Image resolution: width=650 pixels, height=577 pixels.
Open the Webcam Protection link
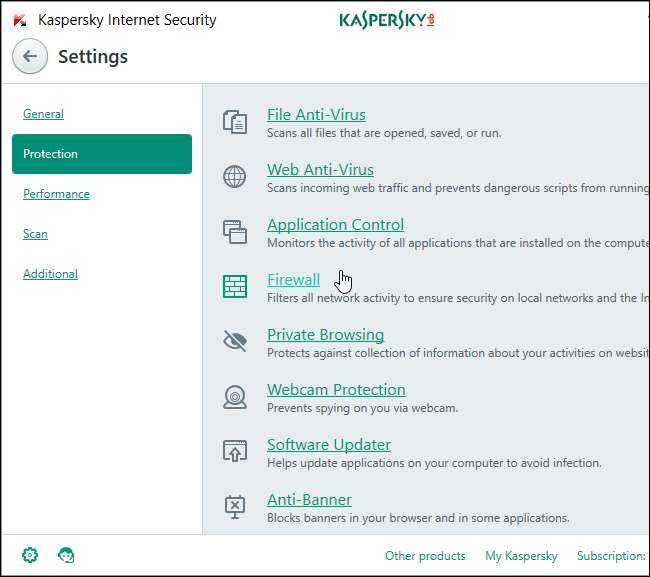point(336,390)
